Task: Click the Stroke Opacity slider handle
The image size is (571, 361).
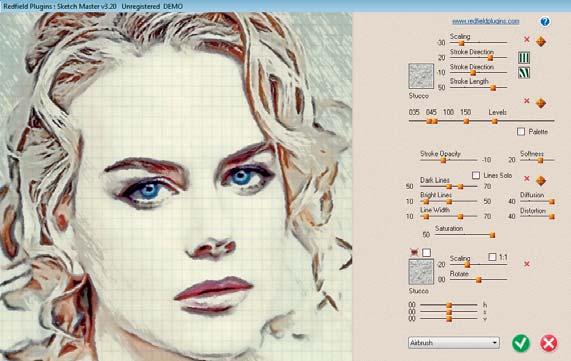Action: 443,160
